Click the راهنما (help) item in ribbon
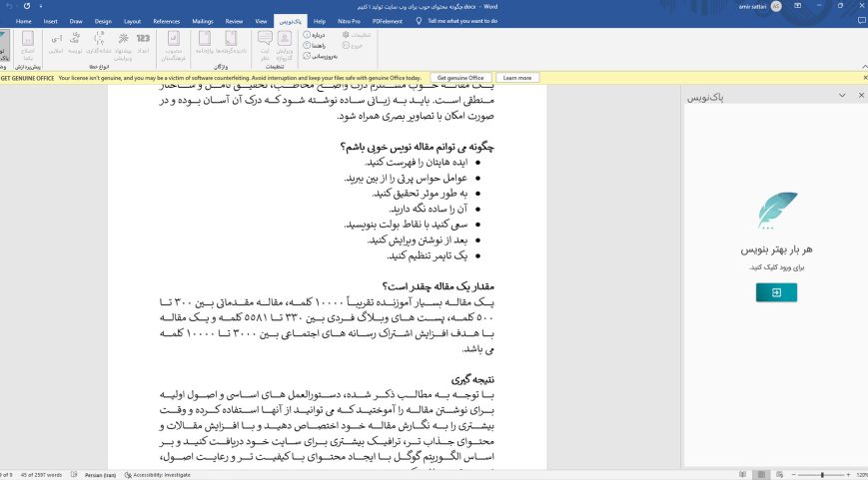 click(x=315, y=45)
